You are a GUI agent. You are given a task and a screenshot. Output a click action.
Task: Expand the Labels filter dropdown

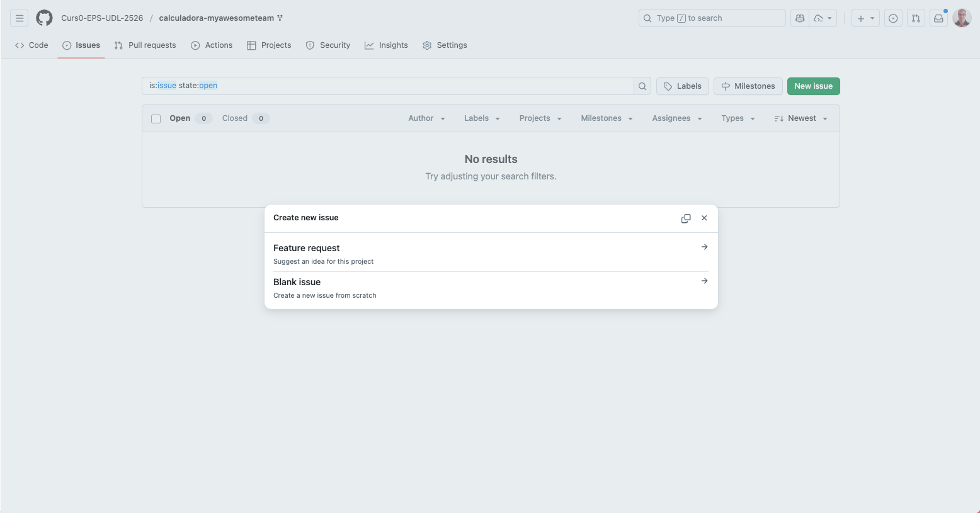click(482, 118)
